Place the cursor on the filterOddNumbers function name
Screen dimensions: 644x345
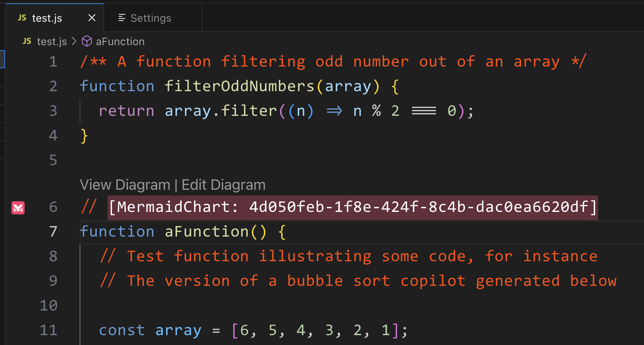(x=239, y=86)
